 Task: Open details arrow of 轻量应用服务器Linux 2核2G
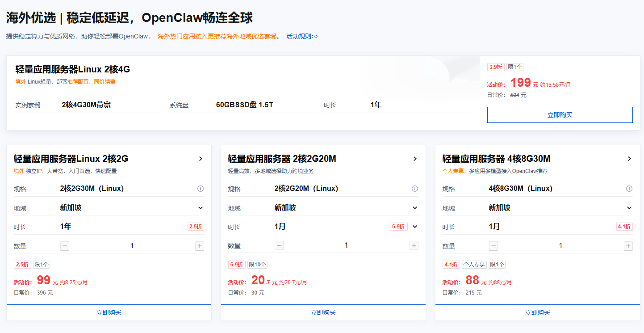coord(201,159)
